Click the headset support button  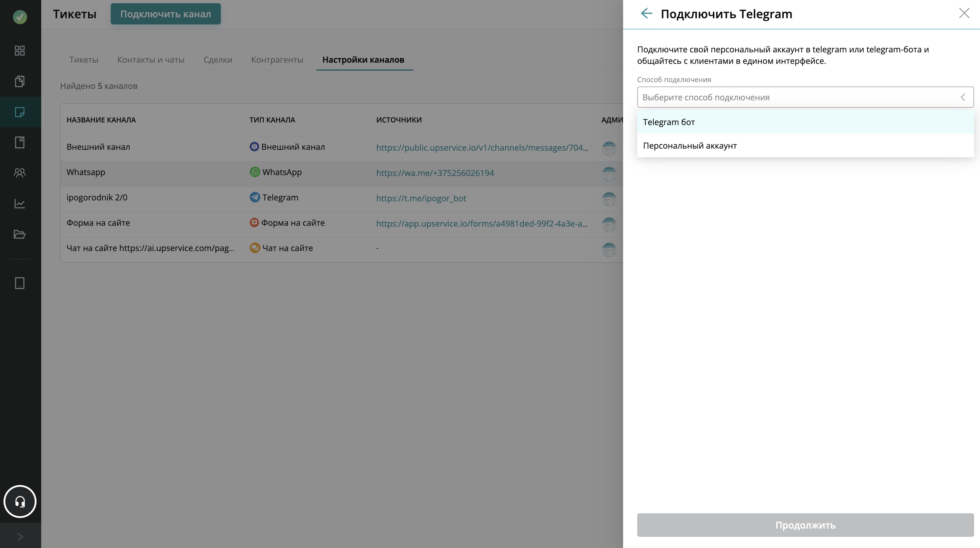(20, 501)
